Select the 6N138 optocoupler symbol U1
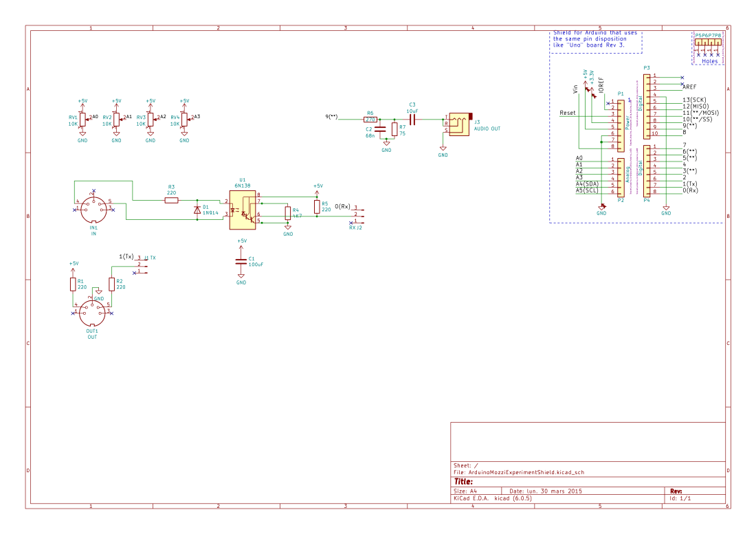The width and height of the screenshot is (756, 534). click(242, 211)
